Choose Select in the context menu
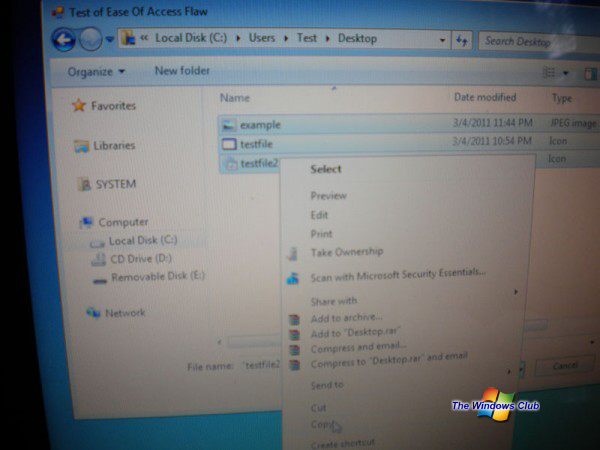This screenshot has width=600, height=450. (x=326, y=169)
